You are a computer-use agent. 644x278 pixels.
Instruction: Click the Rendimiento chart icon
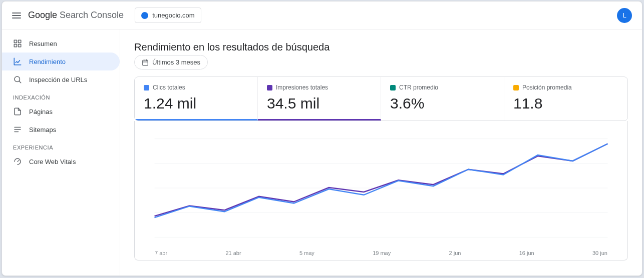(18, 61)
